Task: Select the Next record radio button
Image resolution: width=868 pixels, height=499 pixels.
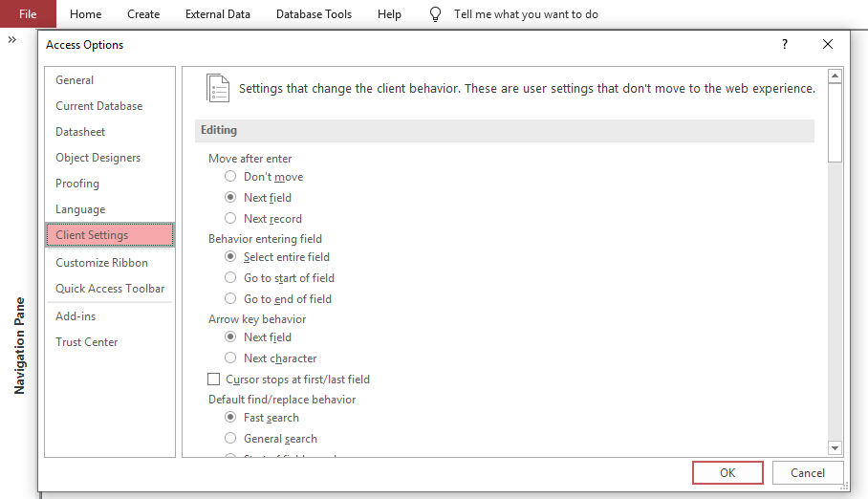Action: click(x=230, y=219)
